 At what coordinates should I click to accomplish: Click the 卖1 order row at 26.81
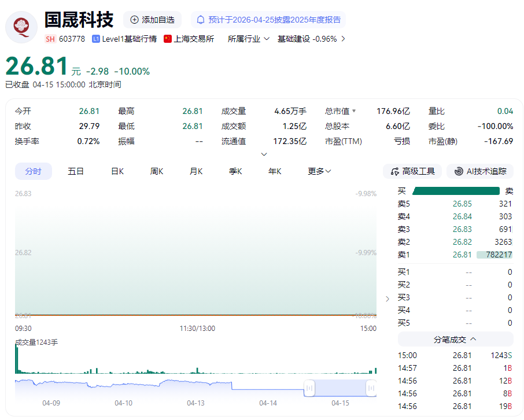455,255
